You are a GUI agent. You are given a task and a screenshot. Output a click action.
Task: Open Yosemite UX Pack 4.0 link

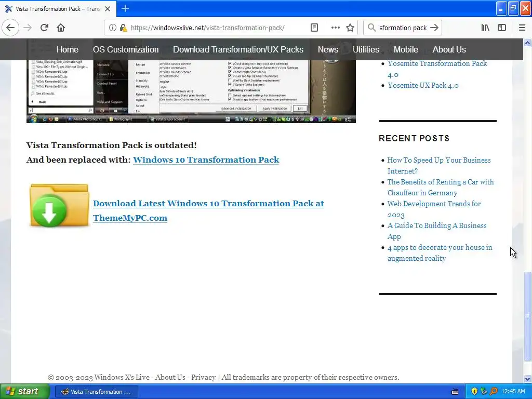[x=423, y=86]
